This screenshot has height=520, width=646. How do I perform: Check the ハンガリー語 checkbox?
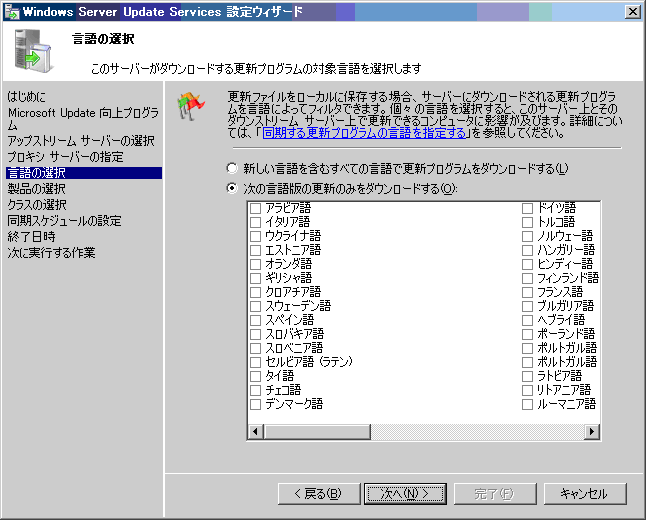[527, 250]
